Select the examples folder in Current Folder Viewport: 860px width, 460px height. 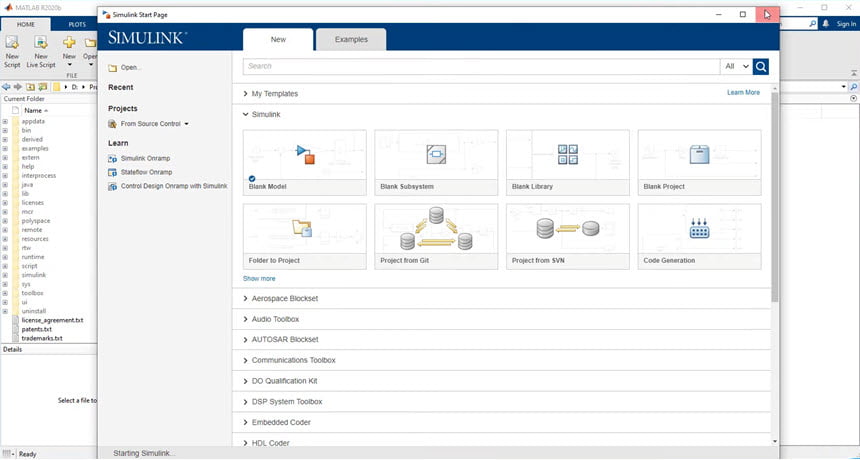pos(35,149)
